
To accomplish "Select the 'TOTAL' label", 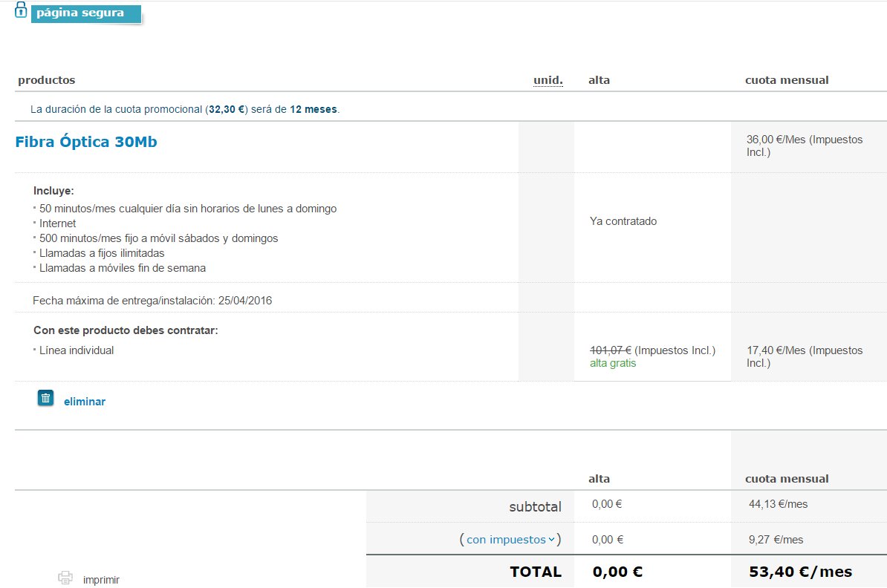I will (x=536, y=572).
